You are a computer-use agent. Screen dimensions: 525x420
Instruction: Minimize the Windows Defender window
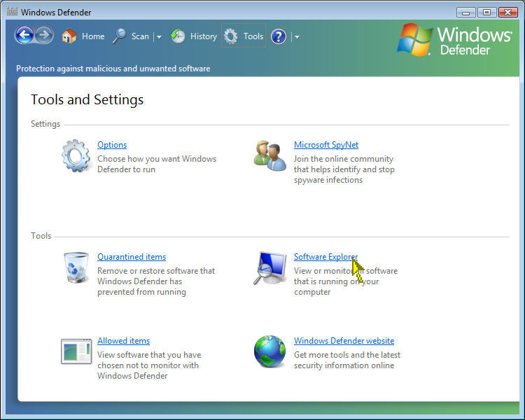[465, 13]
